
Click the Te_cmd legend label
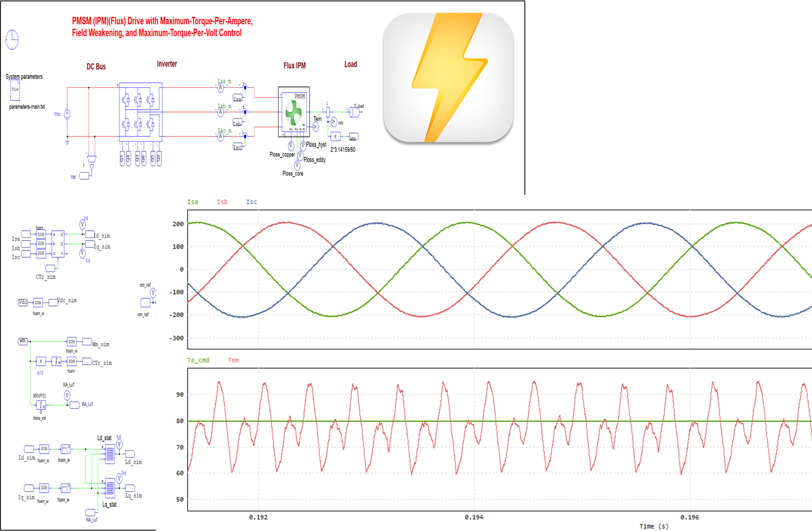click(198, 360)
